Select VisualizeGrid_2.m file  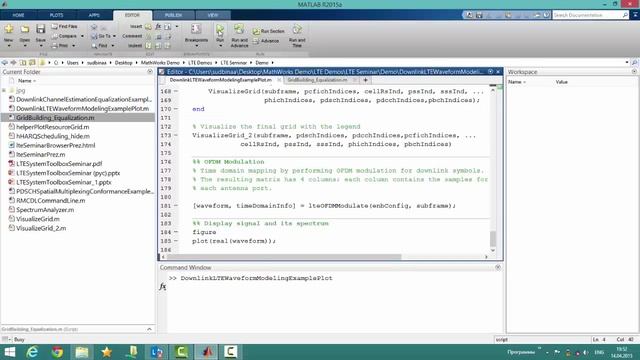point(41,228)
